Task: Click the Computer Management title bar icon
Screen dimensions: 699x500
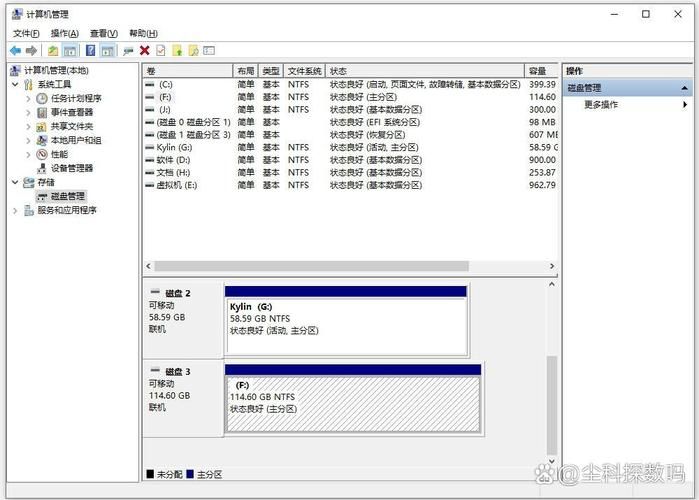Action: point(17,14)
